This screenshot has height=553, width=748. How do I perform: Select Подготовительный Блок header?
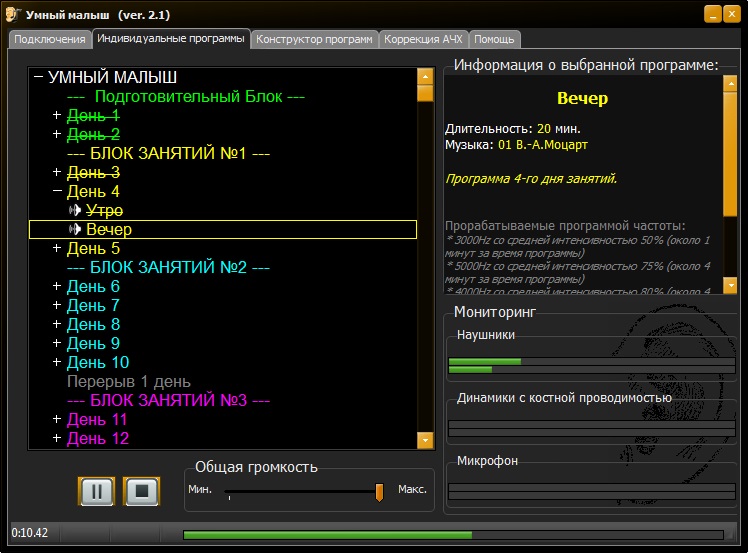pyautogui.click(x=186, y=96)
